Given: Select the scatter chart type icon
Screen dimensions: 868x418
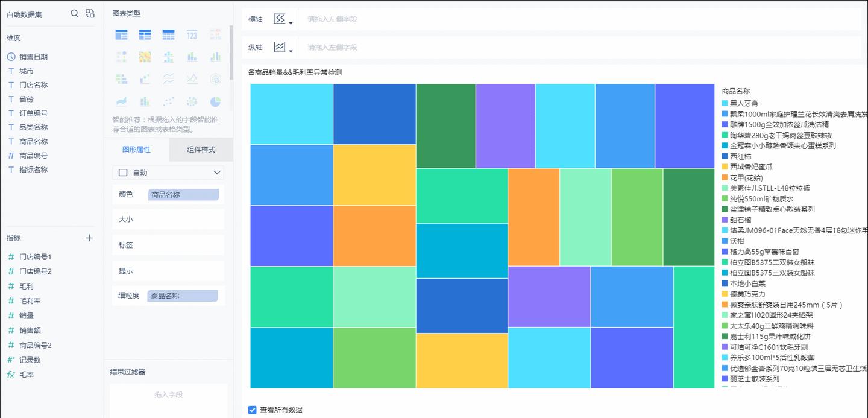Looking at the screenshot, I should point(168,101).
